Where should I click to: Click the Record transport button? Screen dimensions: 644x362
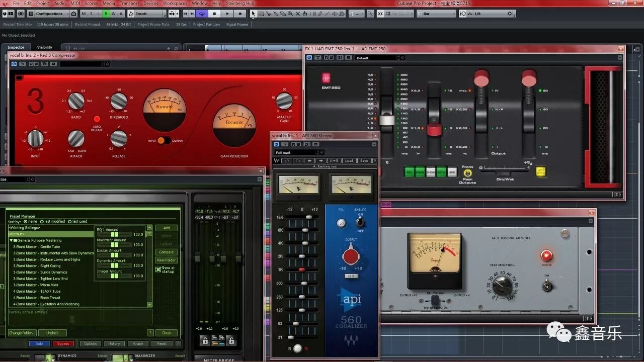[x=239, y=14]
